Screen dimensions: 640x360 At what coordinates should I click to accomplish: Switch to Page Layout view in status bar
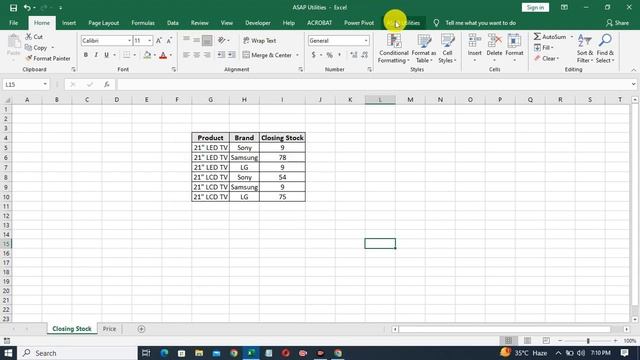pos(527,340)
